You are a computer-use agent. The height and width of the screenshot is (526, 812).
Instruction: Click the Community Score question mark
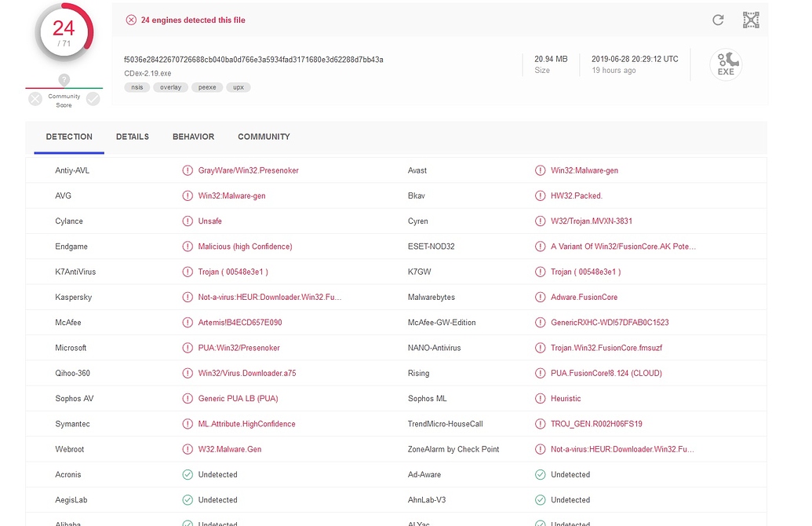click(64, 79)
